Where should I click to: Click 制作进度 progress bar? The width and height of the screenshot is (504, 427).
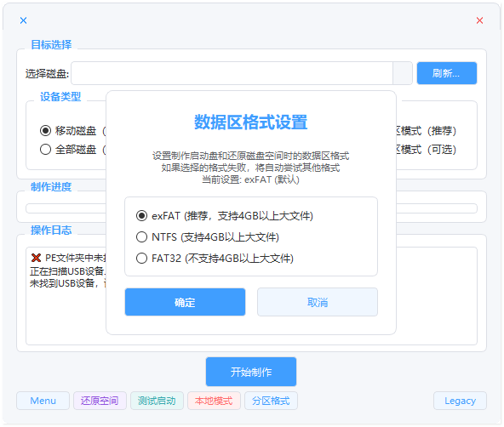coord(66,208)
